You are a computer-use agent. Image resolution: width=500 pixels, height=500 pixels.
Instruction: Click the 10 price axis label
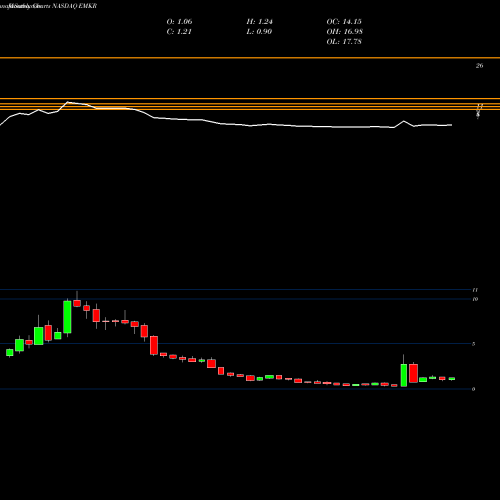point(475,299)
